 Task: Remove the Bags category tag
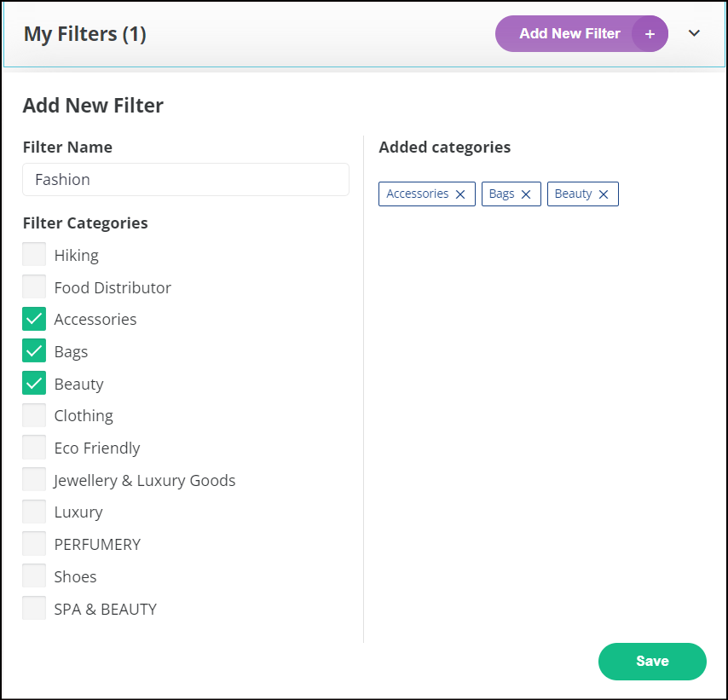coord(526,194)
